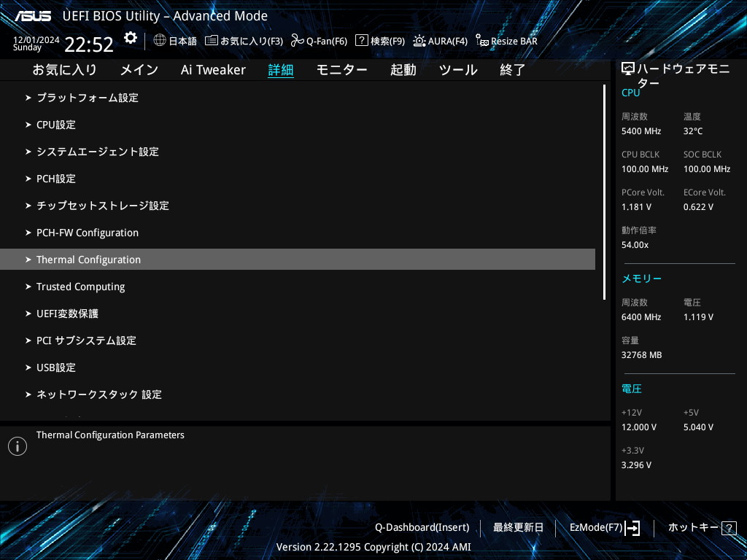Click the info circle icon

[x=18, y=446]
